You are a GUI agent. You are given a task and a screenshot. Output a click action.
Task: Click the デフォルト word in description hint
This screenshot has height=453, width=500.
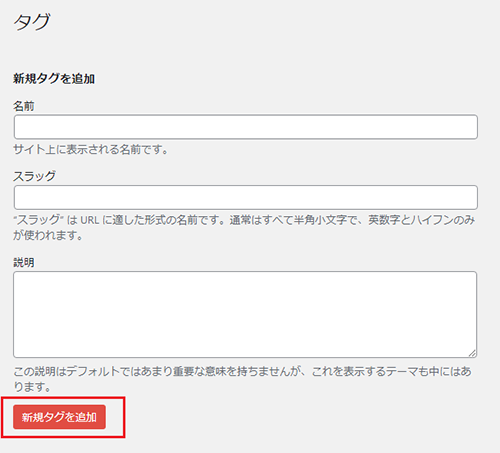pyautogui.click(x=93, y=371)
